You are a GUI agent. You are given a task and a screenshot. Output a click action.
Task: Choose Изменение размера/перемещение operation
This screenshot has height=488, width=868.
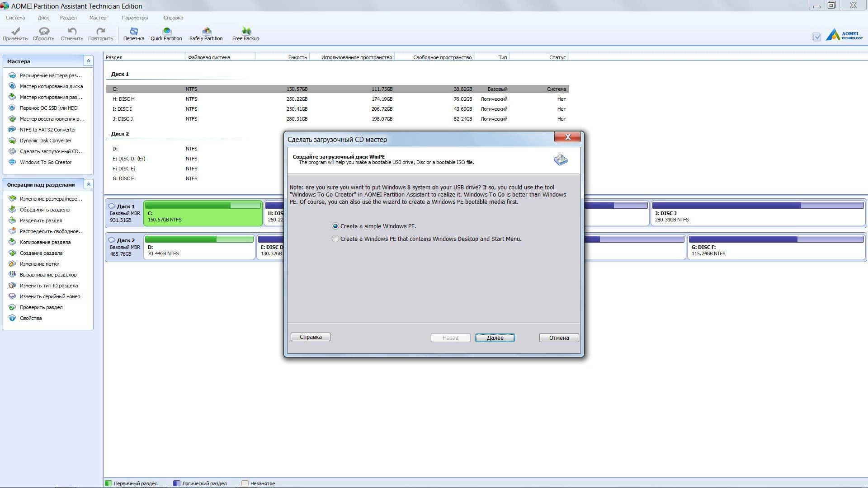[47, 199]
